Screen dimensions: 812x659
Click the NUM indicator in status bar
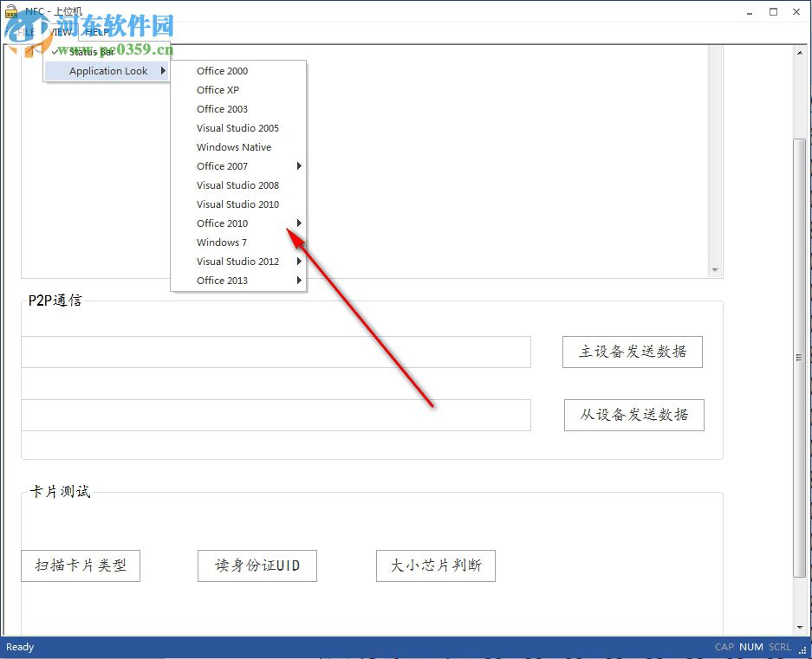pos(750,647)
